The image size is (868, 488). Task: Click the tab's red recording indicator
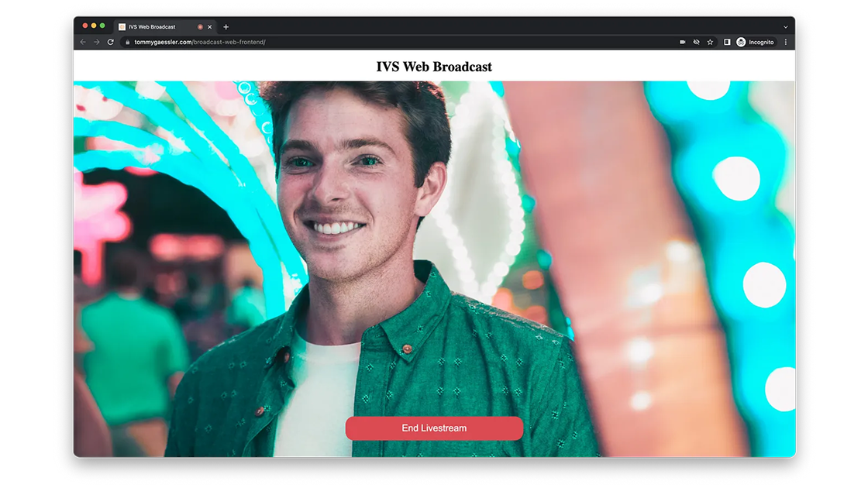coord(200,26)
